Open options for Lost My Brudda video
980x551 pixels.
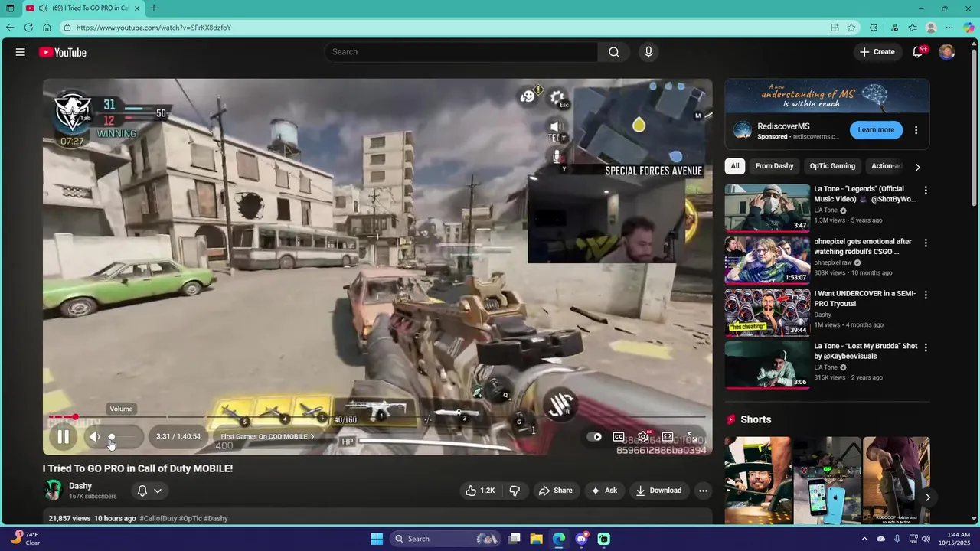(926, 347)
